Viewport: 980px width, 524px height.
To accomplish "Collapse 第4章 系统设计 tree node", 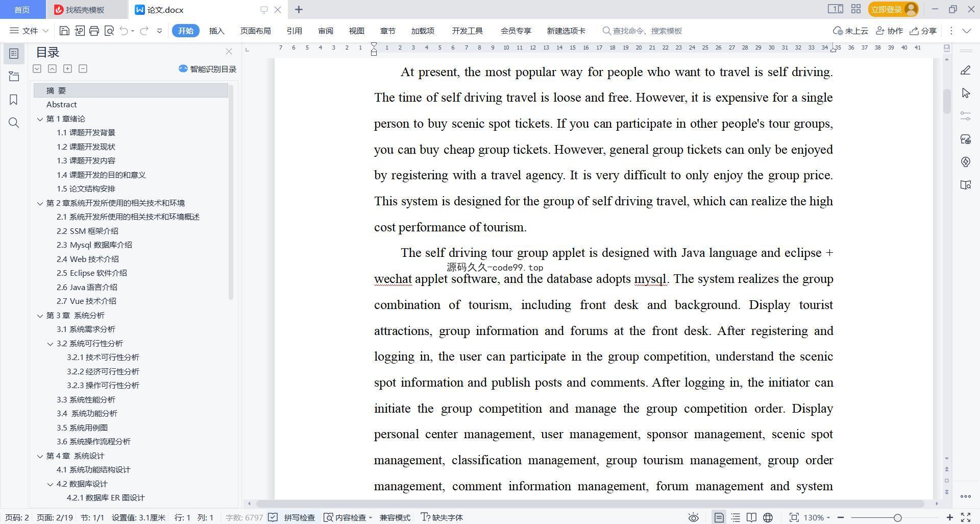I will click(40, 456).
